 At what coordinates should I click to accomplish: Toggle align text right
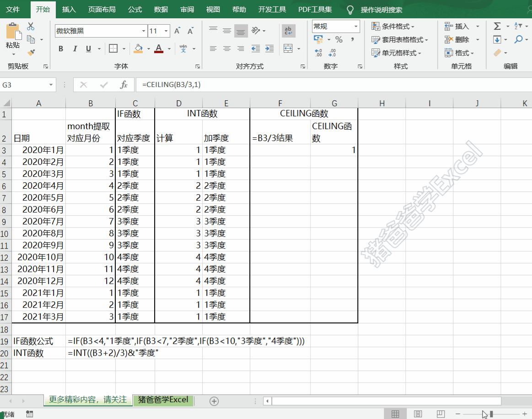point(241,49)
